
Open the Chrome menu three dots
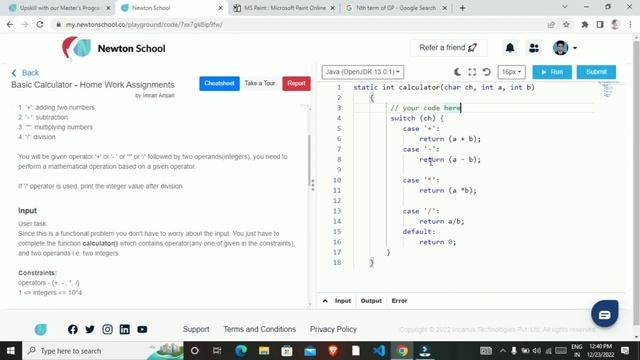pyautogui.click(x=631, y=24)
